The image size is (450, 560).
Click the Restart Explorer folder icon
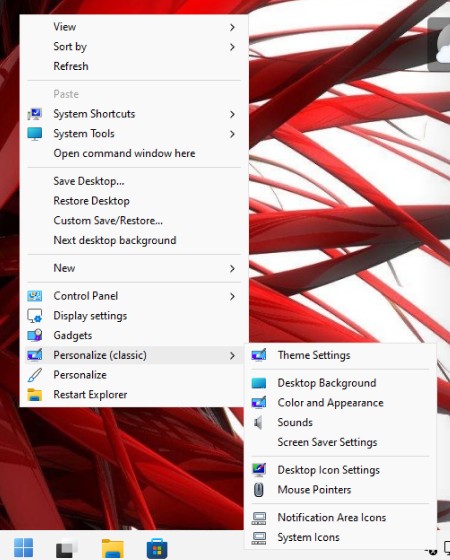coord(35,394)
